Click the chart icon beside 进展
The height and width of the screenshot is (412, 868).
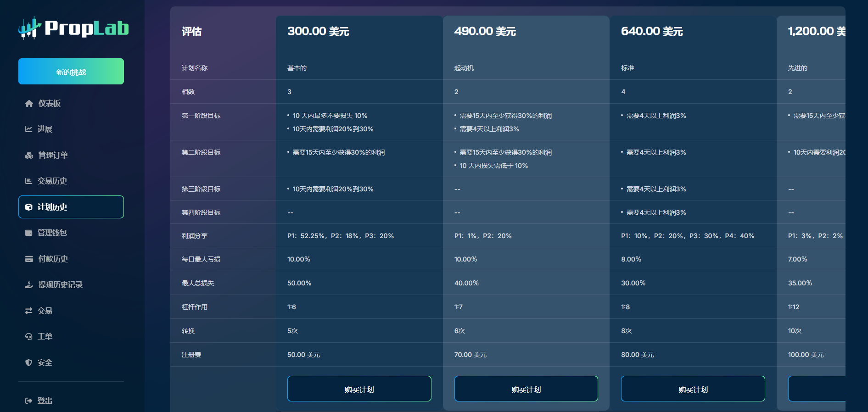pyautogui.click(x=28, y=129)
